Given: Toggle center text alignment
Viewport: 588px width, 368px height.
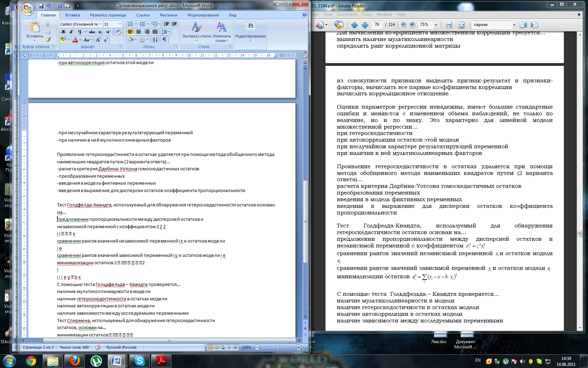Looking at the screenshot, I should (x=139, y=32).
